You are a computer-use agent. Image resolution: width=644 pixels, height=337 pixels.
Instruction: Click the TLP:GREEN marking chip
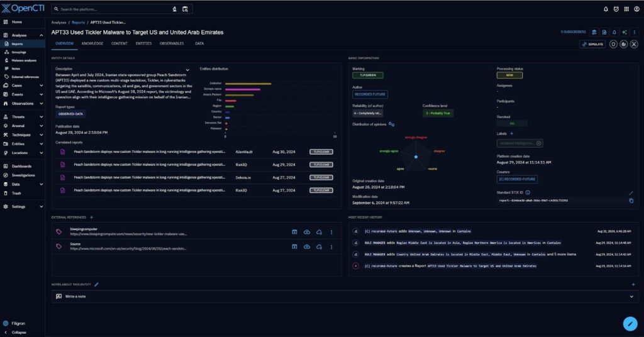[x=367, y=75]
